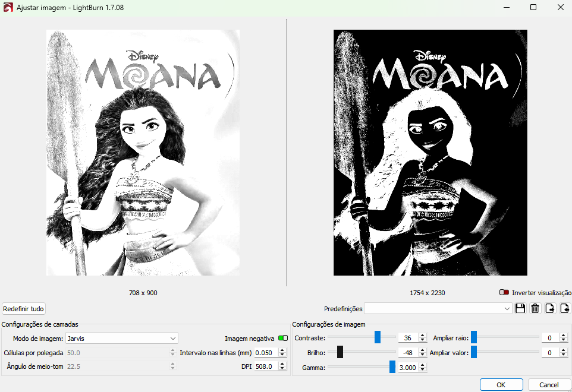Click the save preset floppy disk icon

tap(520, 308)
